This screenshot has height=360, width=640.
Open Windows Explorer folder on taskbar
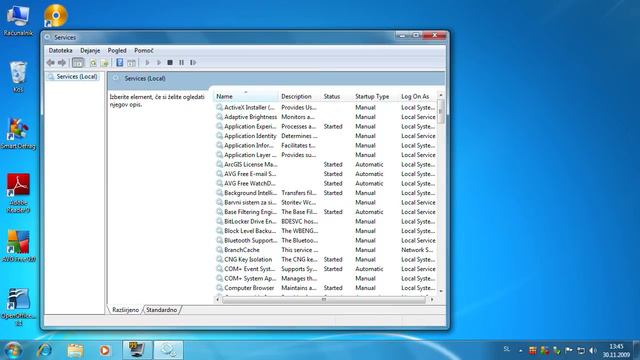pyautogui.click(x=75, y=350)
